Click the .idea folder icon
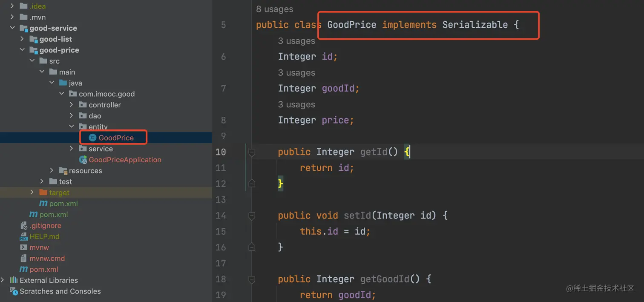The image size is (644, 302). click(x=23, y=6)
